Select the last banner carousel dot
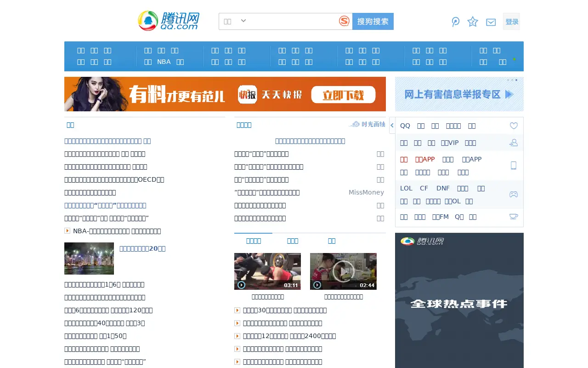This screenshot has width=588, height=368. coord(516,80)
